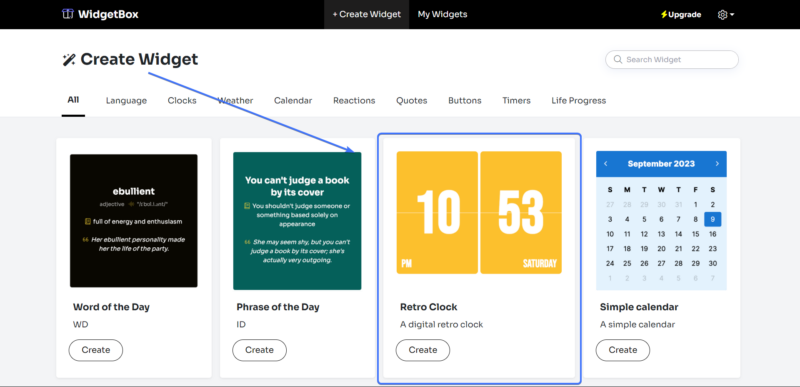Viewport: 800px width, 387px height.
Task: Click the Word of the Day title
Action: click(111, 307)
